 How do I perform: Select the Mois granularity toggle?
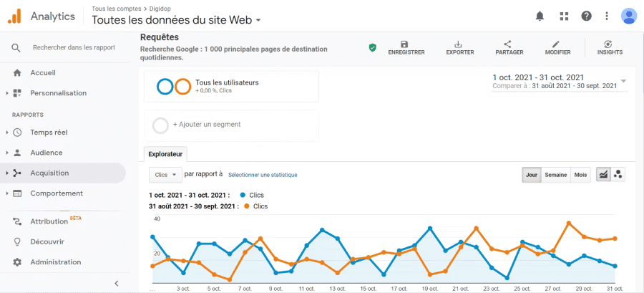pyautogui.click(x=580, y=175)
